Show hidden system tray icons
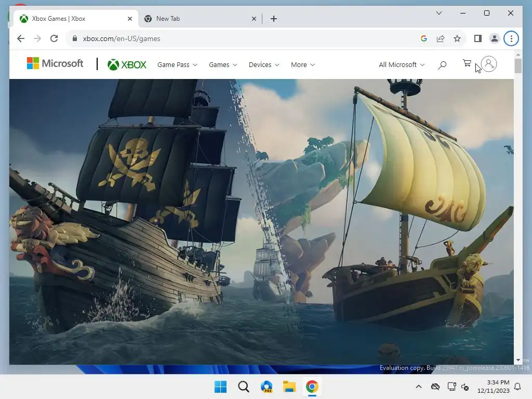The height and width of the screenshot is (399, 532). (x=419, y=387)
